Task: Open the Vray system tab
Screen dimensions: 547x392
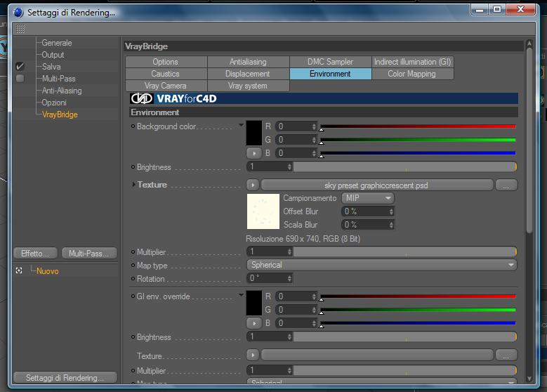Action: (248, 86)
